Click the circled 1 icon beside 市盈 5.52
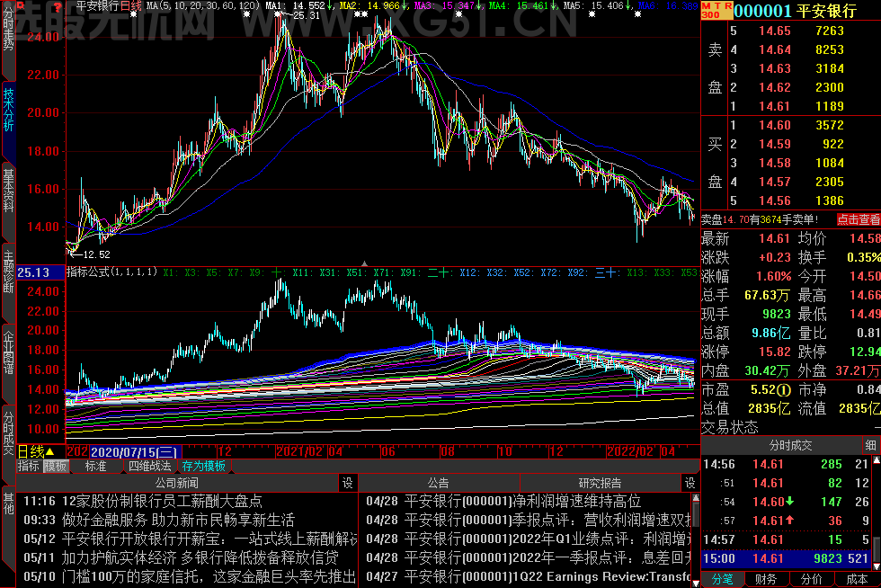Viewport: 881px width, 588px height. [x=784, y=389]
